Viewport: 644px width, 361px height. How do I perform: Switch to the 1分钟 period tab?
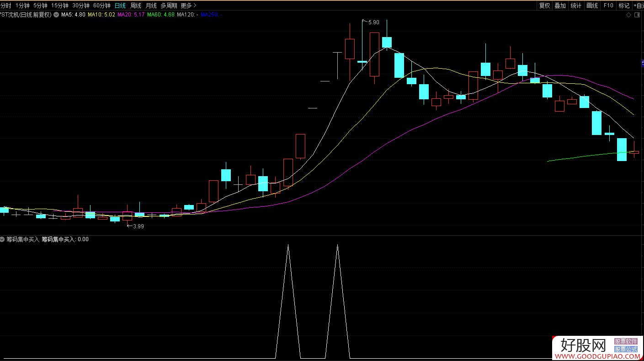[22, 5]
